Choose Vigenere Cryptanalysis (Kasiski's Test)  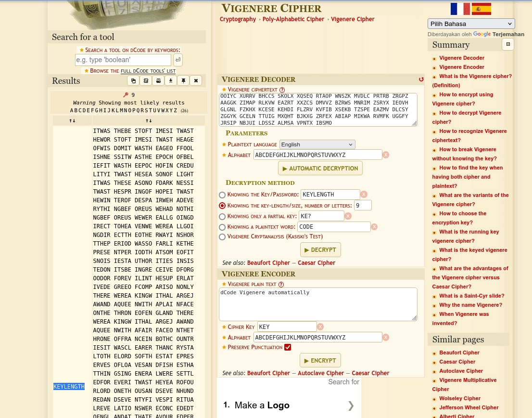222,237
